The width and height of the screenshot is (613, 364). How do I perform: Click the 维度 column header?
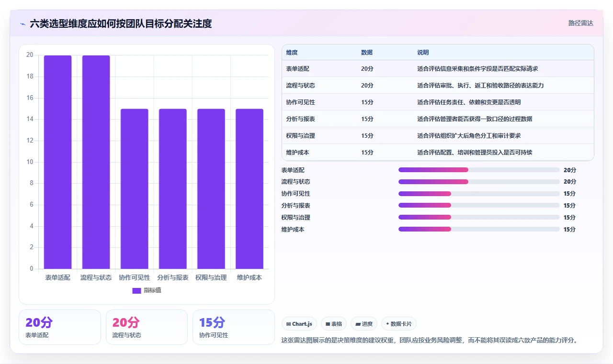[x=292, y=53]
